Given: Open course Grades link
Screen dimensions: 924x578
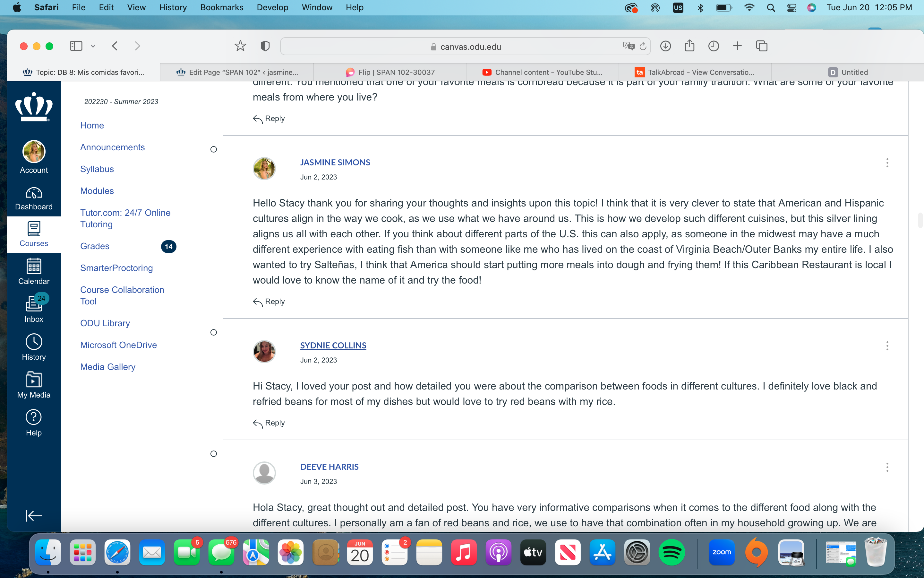Looking at the screenshot, I should [95, 246].
